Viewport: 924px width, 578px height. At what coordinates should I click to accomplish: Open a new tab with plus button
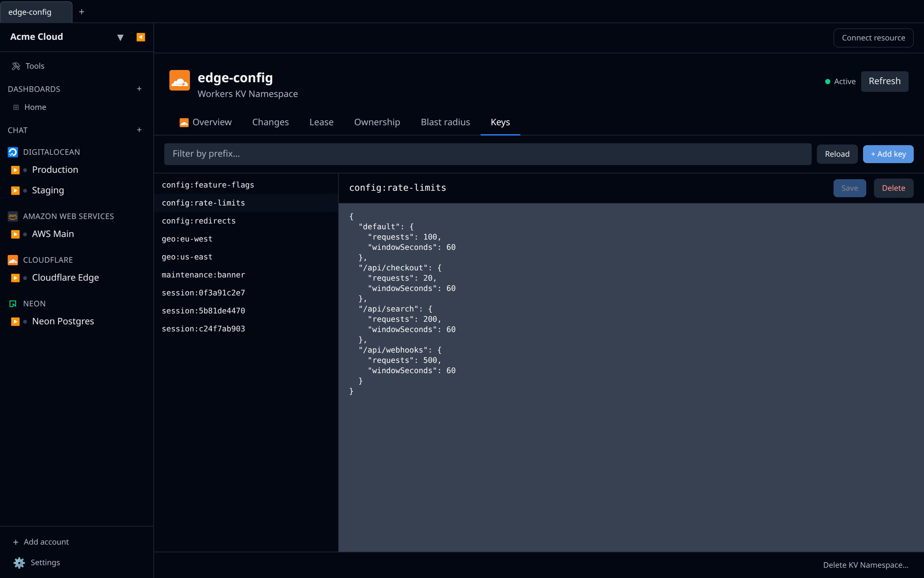[x=81, y=12]
